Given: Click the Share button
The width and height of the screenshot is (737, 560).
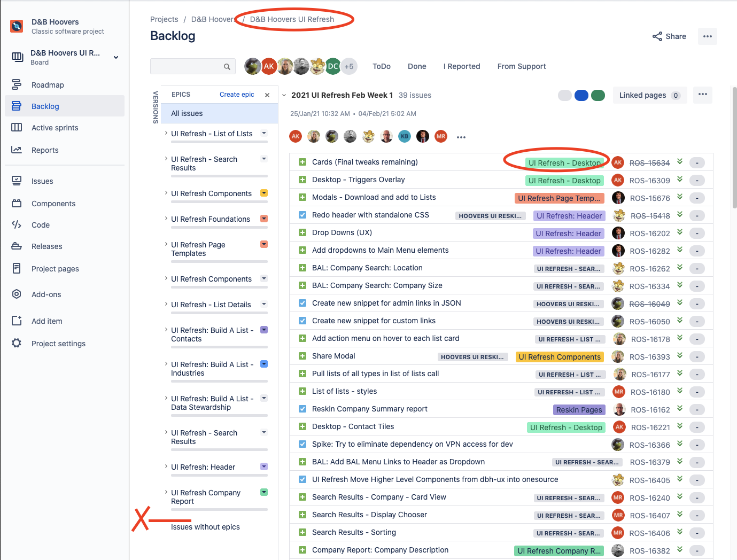Looking at the screenshot, I should pos(669,36).
